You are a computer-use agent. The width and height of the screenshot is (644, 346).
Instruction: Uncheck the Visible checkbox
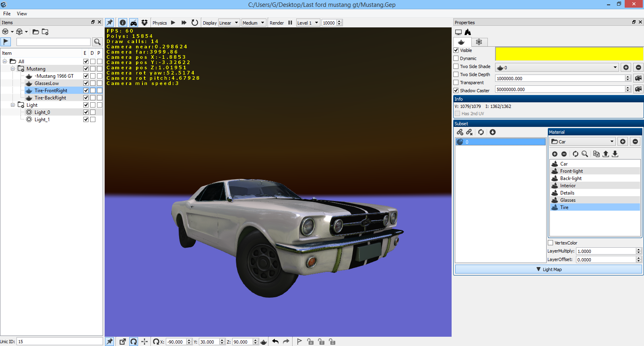tap(456, 50)
